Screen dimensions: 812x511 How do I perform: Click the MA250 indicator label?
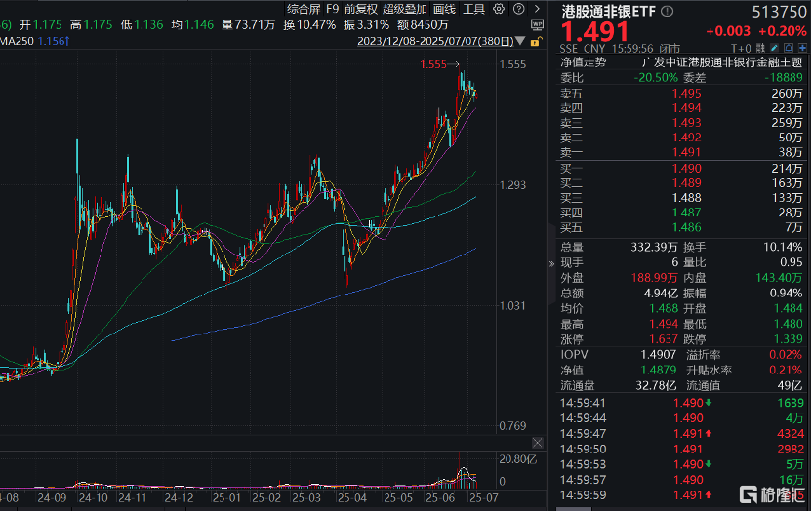click(x=18, y=41)
